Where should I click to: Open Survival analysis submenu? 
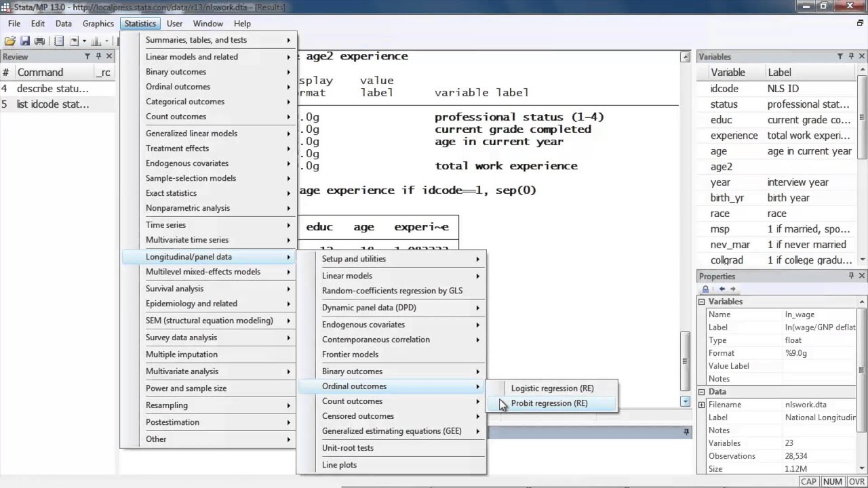(x=208, y=289)
